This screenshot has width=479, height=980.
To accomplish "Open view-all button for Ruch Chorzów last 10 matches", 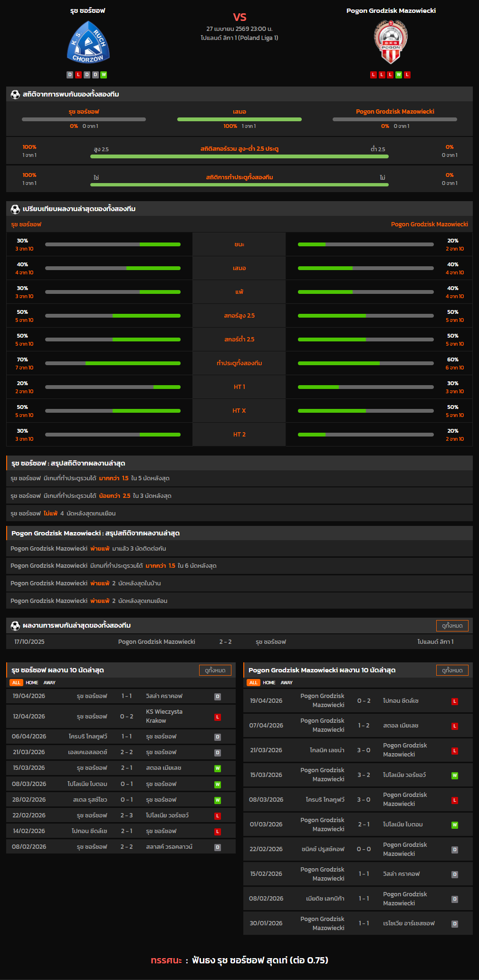I will click(x=215, y=670).
